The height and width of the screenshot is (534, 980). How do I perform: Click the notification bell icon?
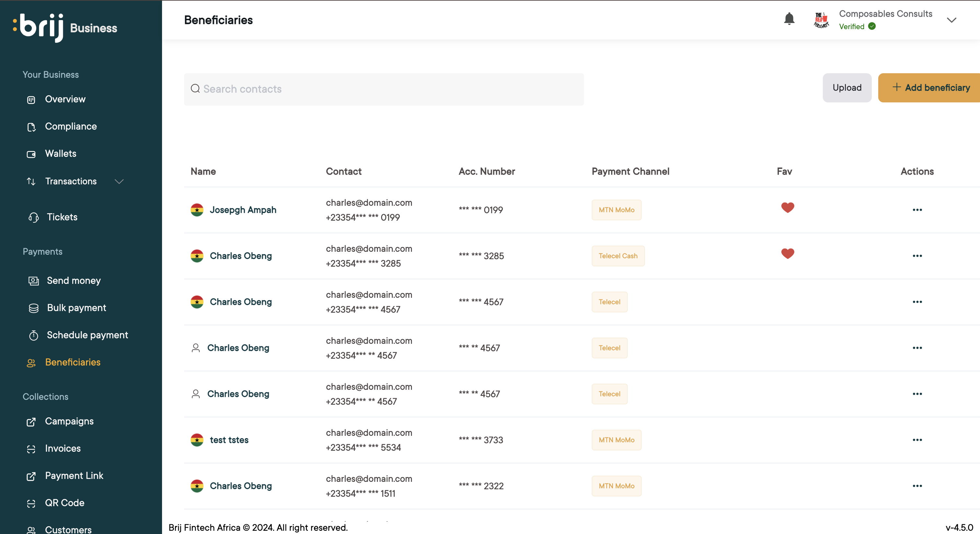pyautogui.click(x=789, y=19)
